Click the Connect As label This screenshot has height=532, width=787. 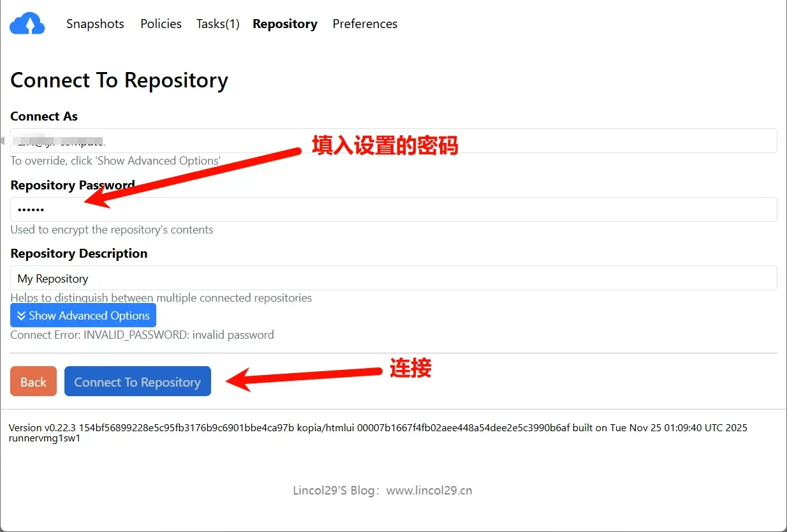pos(44,116)
